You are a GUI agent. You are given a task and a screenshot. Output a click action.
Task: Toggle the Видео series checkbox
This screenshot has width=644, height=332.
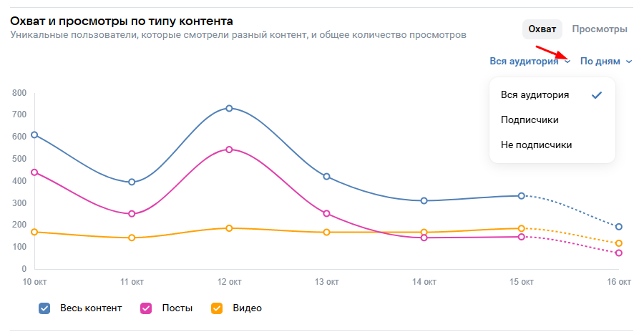(217, 308)
